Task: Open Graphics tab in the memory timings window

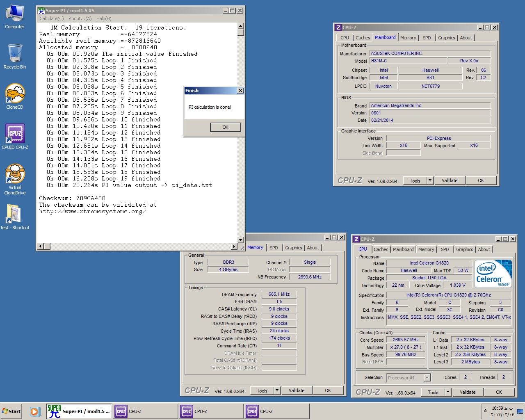Action: (293, 248)
